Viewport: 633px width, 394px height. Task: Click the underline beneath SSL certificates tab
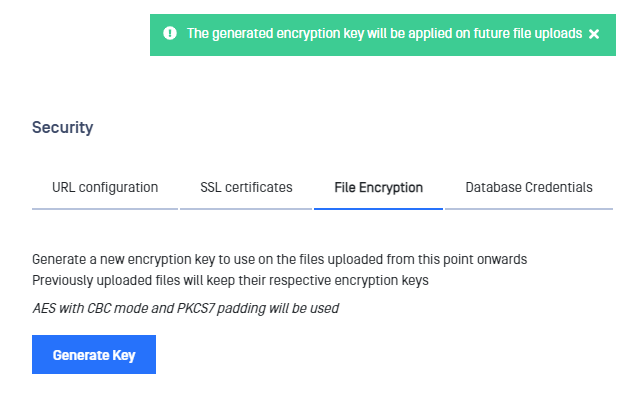coord(246,209)
